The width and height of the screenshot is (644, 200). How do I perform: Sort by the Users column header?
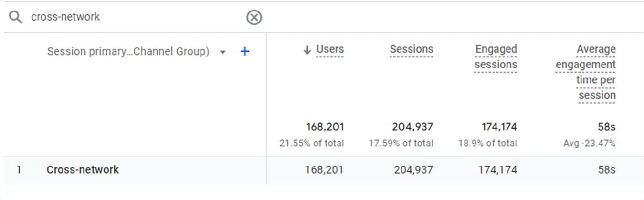point(330,49)
